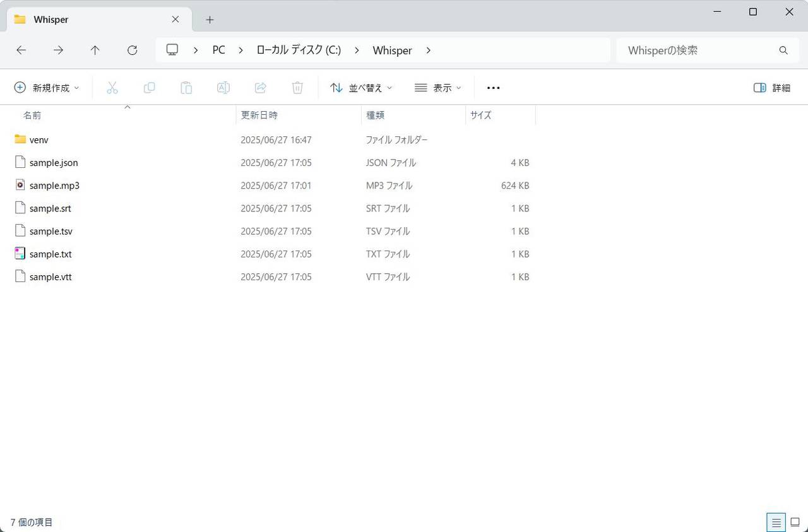Expand chevron after PC monitor icon
808x532 pixels.
pyautogui.click(x=196, y=50)
